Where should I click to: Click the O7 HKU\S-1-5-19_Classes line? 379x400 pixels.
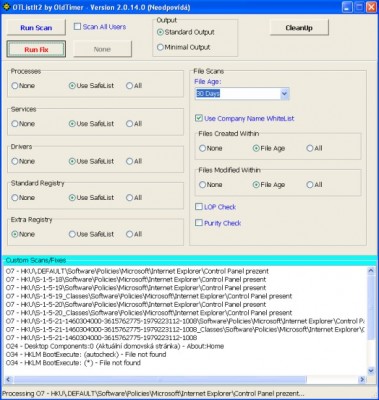pos(149,296)
